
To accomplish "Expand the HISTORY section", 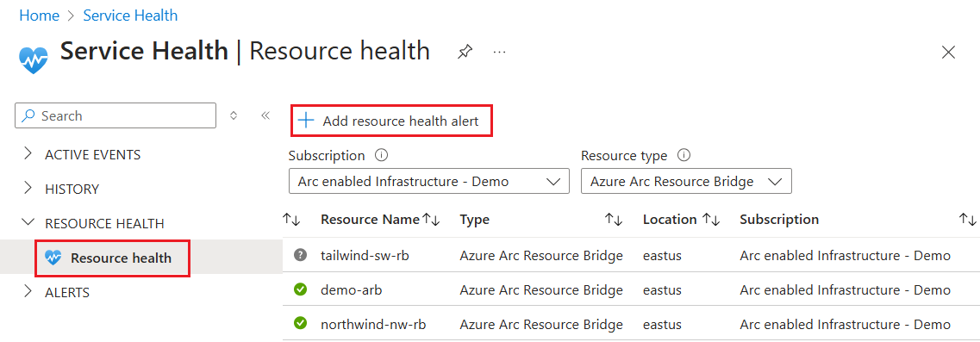I will click(x=27, y=188).
